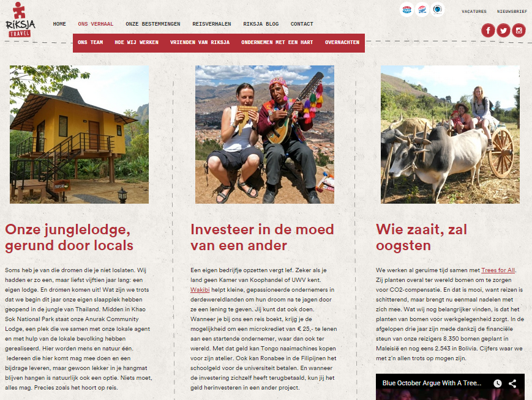This screenshot has height=400, width=532.
Task: Open the Home menu item
Action: click(59, 24)
